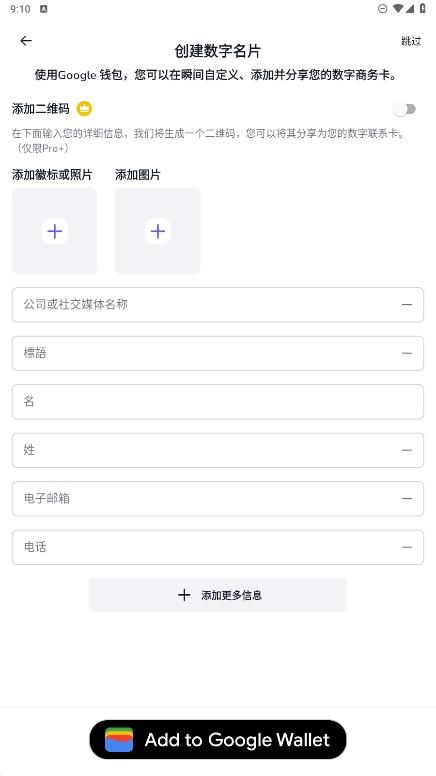
Task: Focus the 標語 input field
Action: tap(218, 353)
